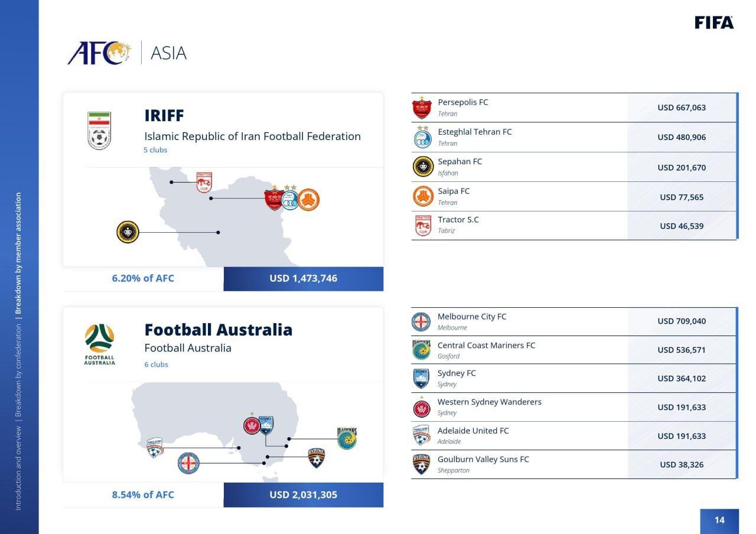Viewport: 756px width, 534px height.
Task: Open the Breakdown by member association section
Action: click(18, 253)
